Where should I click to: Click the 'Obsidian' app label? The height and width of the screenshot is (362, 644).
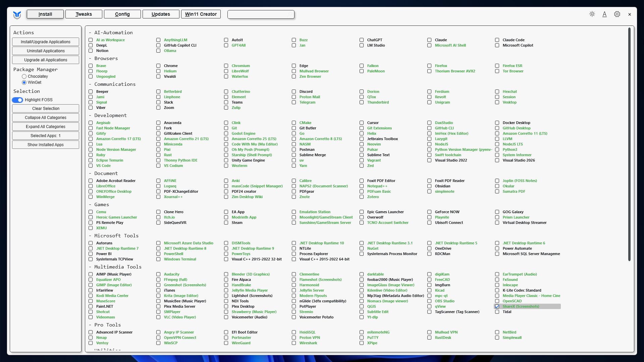442,186
